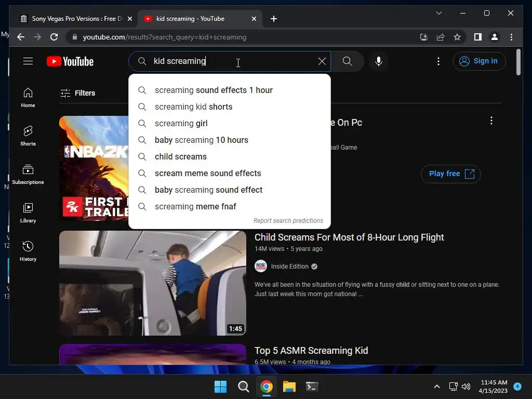Choose suggestion 'baby screaming sound effect'
The width and height of the screenshot is (532, 399).
pos(230,190)
